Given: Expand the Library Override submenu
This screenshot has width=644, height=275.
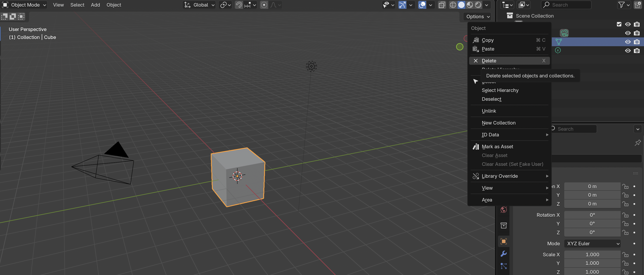Looking at the screenshot, I should click(509, 176).
